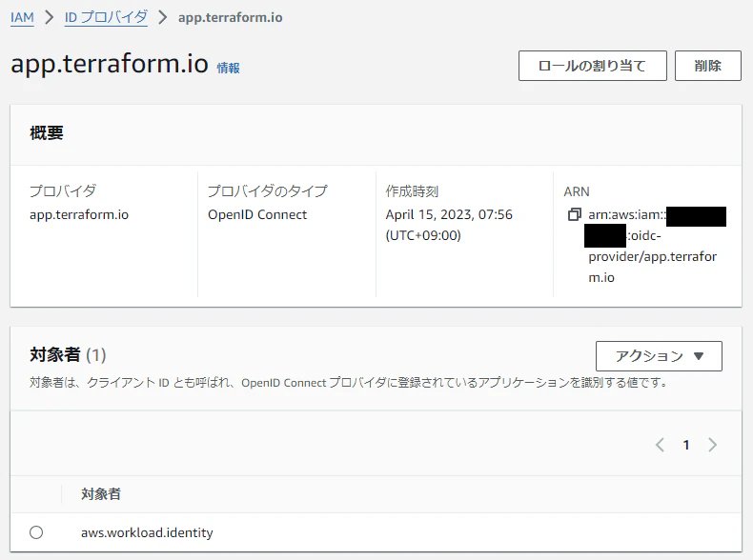Open the 情報 info link

click(228, 69)
